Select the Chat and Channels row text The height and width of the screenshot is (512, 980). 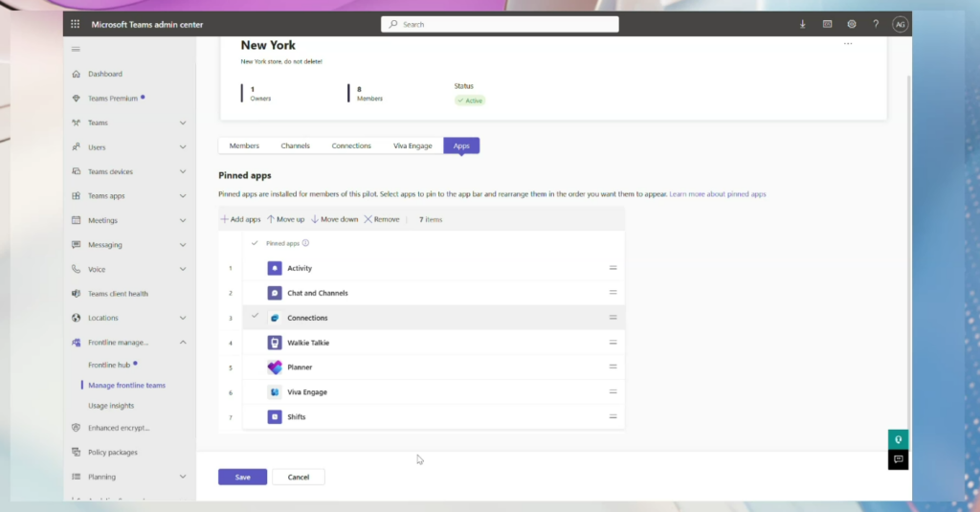318,293
